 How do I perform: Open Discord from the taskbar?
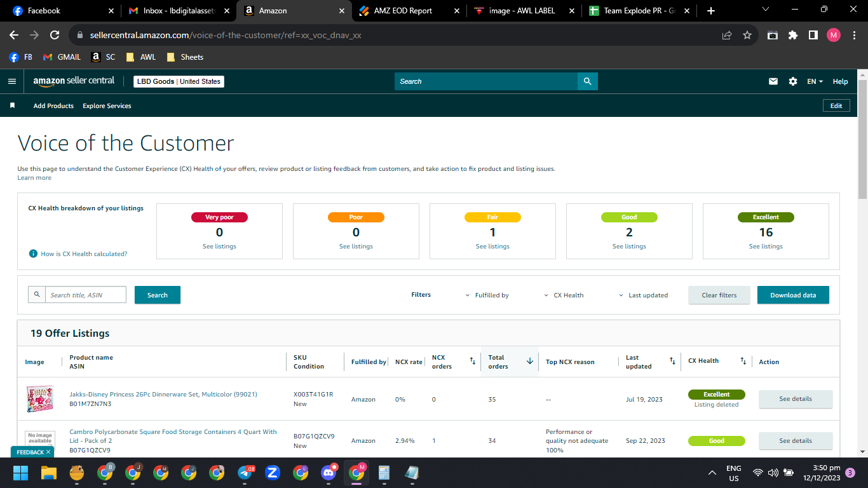329,473
